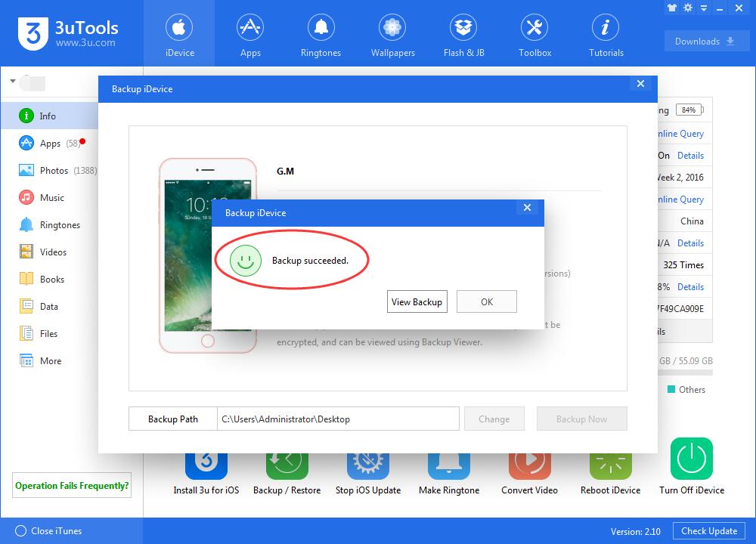Image resolution: width=756 pixels, height=544 pixels.
Task: Select Files in the sidebar
Action: (x=49, y=334)
